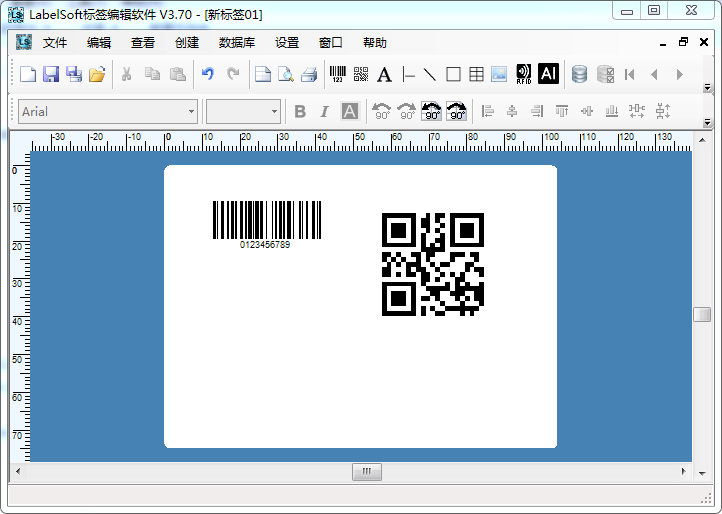
Task: Align selected objects to left
Action: pos(488,111)
